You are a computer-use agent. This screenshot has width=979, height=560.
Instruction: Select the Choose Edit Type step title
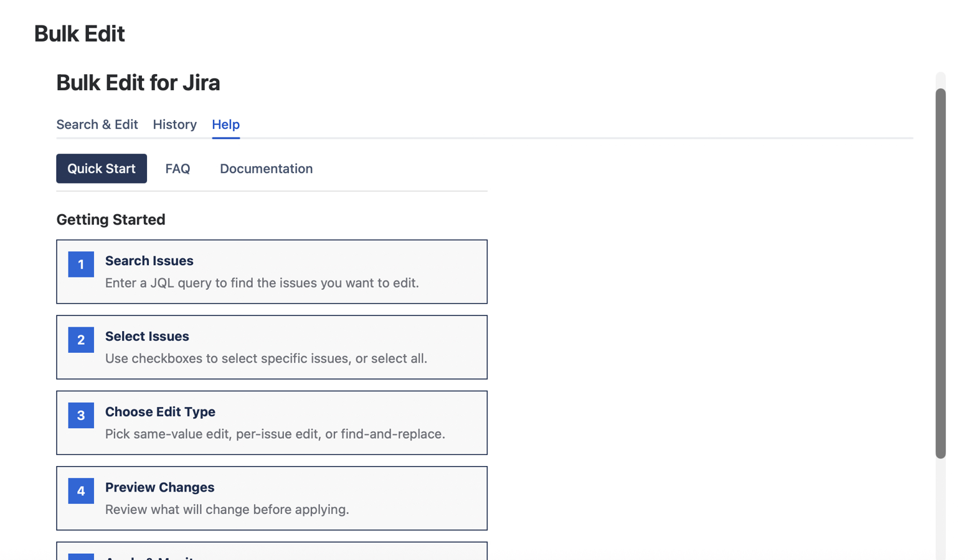pos(160,412)
